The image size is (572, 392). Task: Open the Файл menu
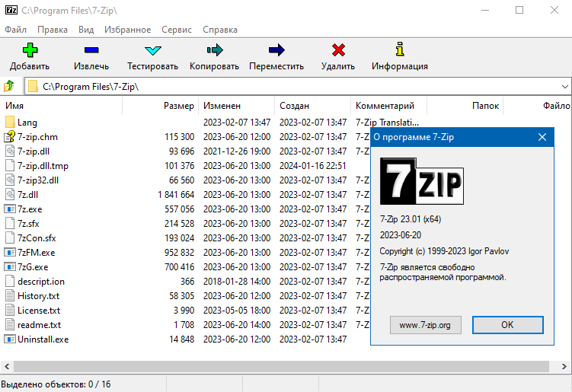click(16, 30)
